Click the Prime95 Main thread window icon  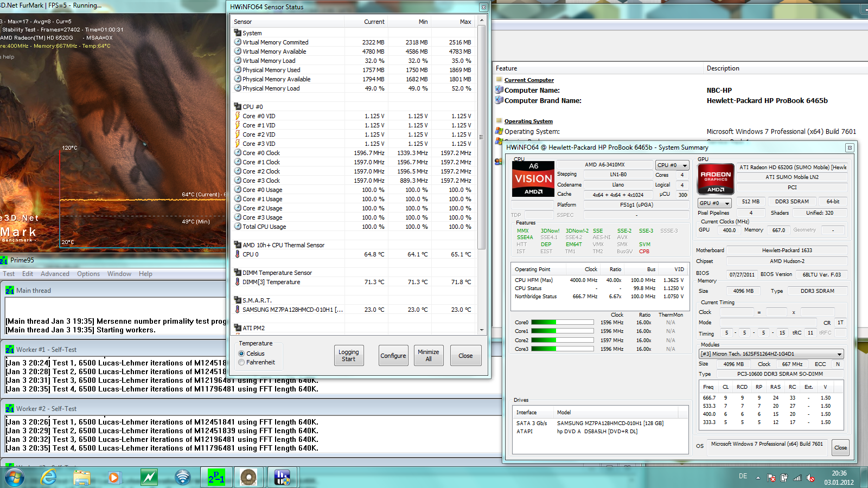(x=10, y=291)
